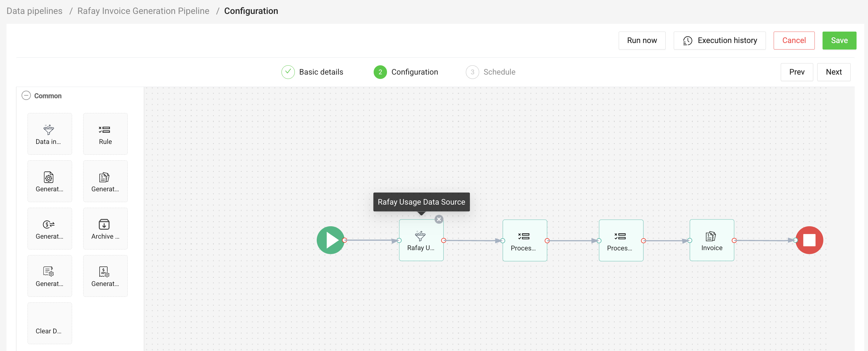Click the red stop end node
This screenshot has width=868, height=351.
809,240
